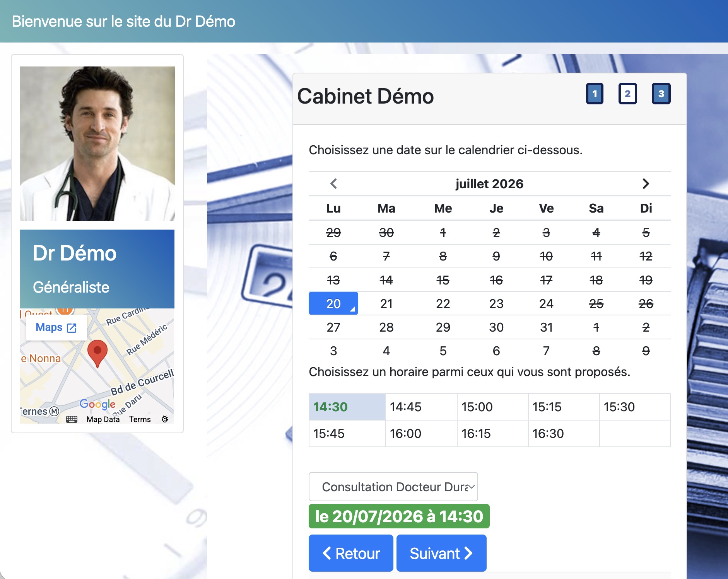Click Retour button

(x=351, y=553)
